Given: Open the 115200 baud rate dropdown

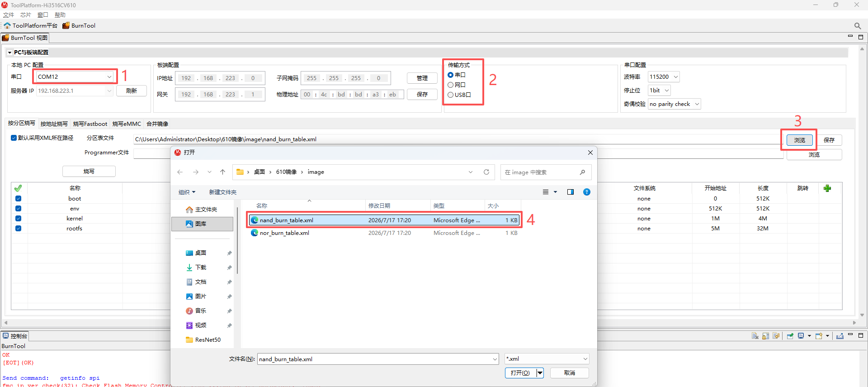Looking at the screenshot, I should click(676, 77).
